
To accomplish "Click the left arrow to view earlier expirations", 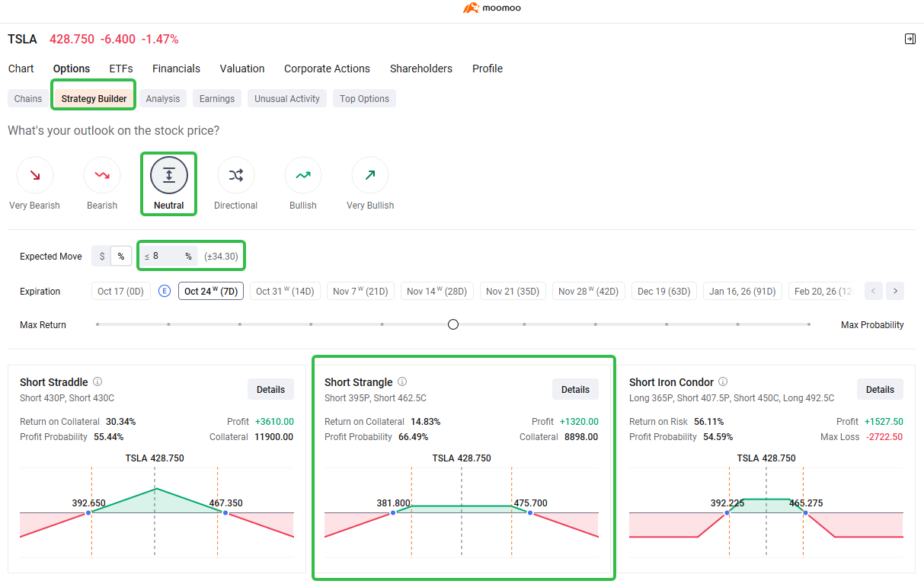I will [873, 291].
